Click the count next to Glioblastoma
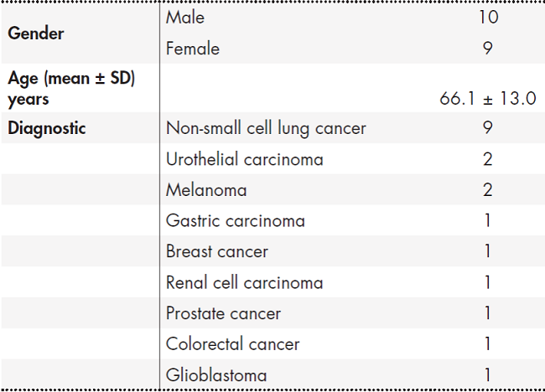 (487, 374)
